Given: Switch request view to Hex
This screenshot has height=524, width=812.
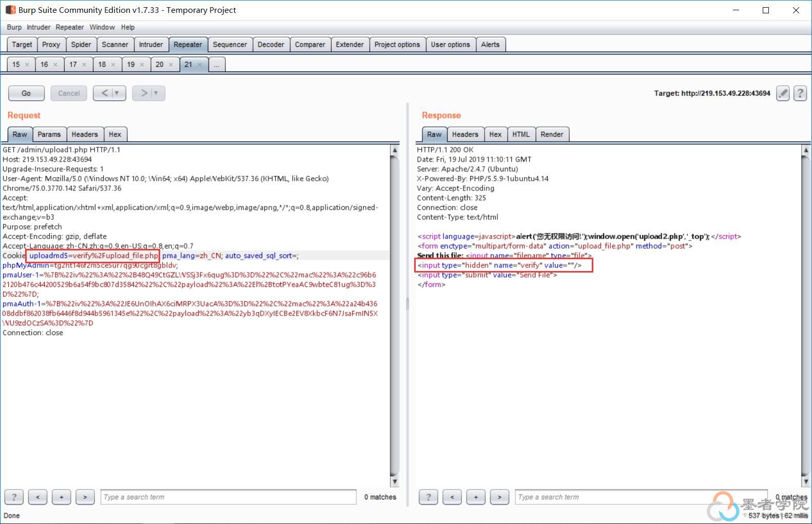Looking at the screenshot, I should click(115, 134).
